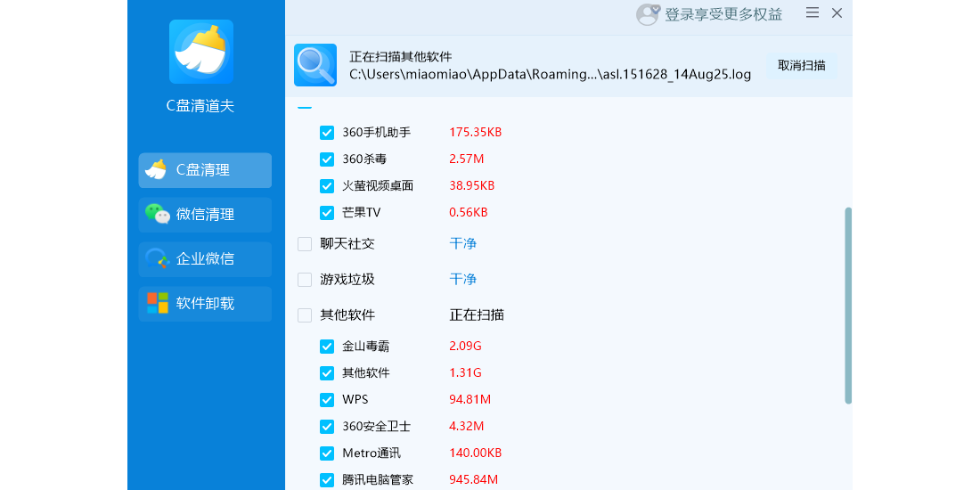Click 登录享受更多权益 login link

click(723, 14)
